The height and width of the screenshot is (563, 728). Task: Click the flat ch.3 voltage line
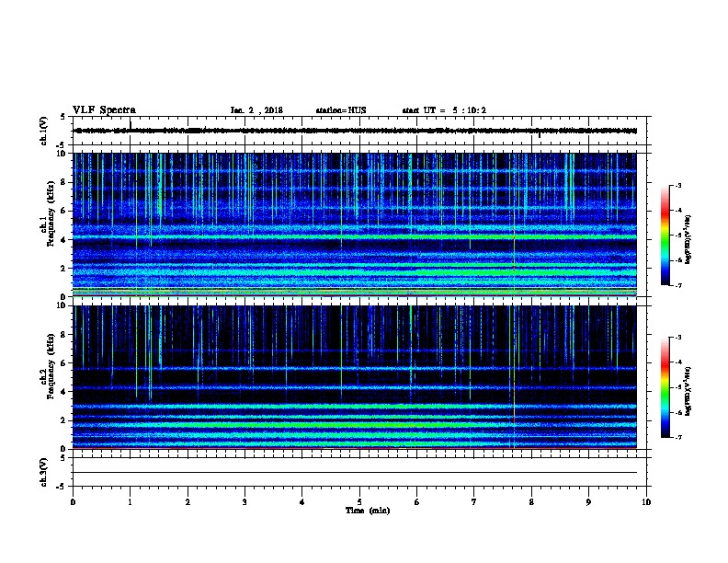355,473
